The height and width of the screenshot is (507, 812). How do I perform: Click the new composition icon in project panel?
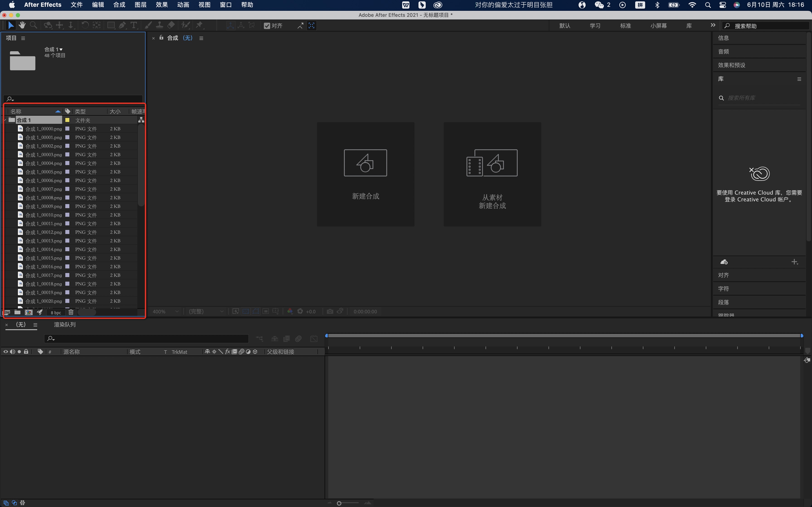(29, 312)
